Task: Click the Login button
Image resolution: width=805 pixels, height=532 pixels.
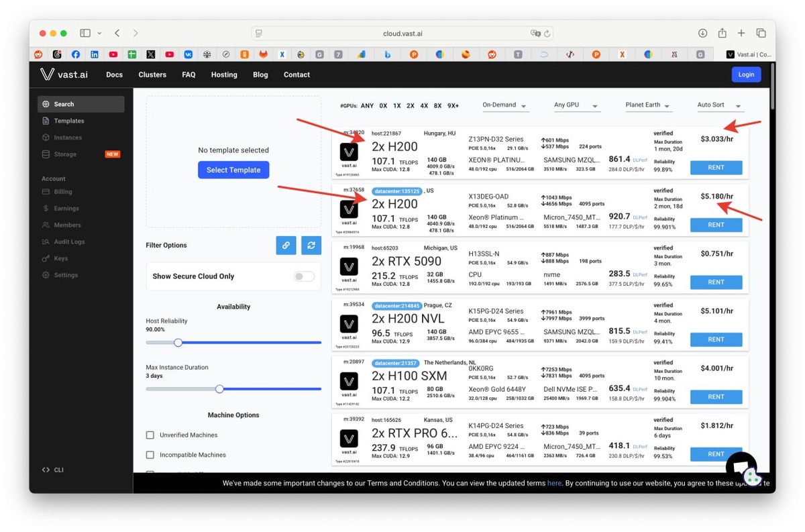Action: pyautogui.click(x=746, y=74)
